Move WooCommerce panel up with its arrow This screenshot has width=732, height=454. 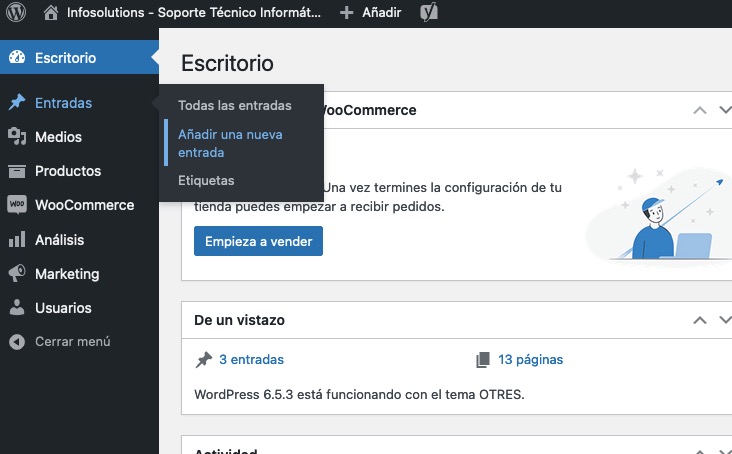click(699, 110)
